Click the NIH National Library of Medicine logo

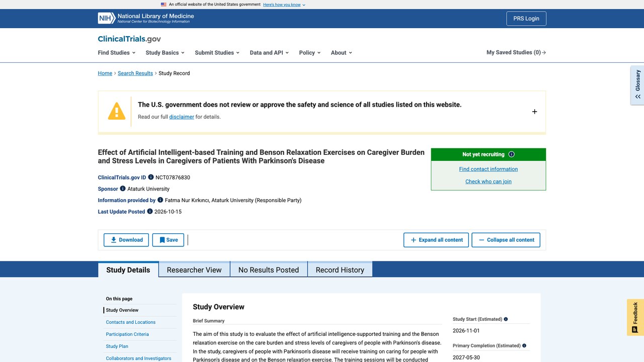(146, 18)
